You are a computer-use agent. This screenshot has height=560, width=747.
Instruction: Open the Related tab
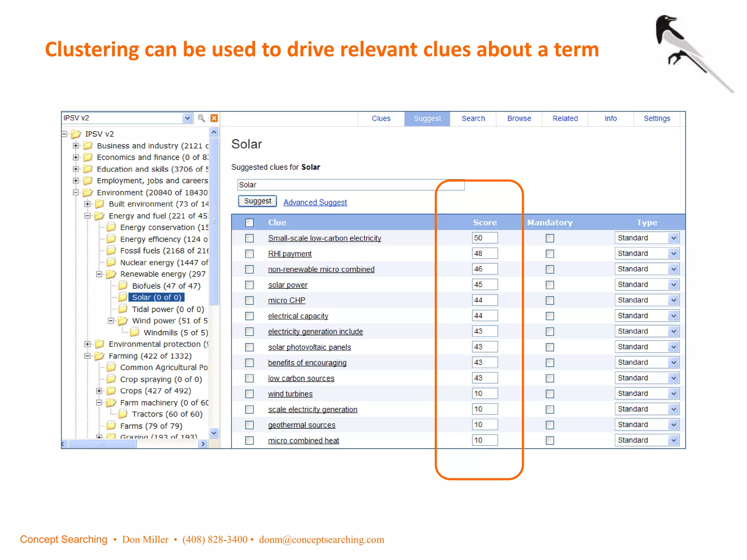(x=565, y=118)
